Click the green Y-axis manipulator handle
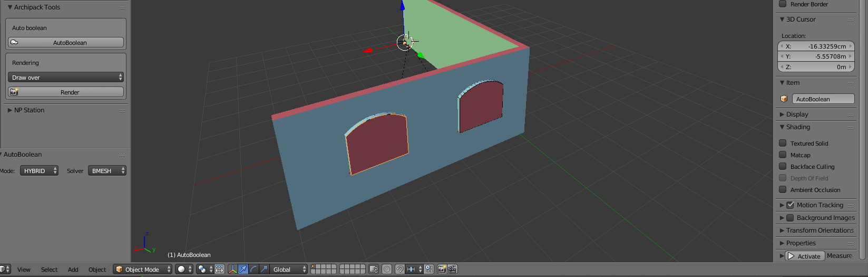Image resolution: width=868 pixels, height=277 pixels. pyautogui.click(x=421, y=55)
